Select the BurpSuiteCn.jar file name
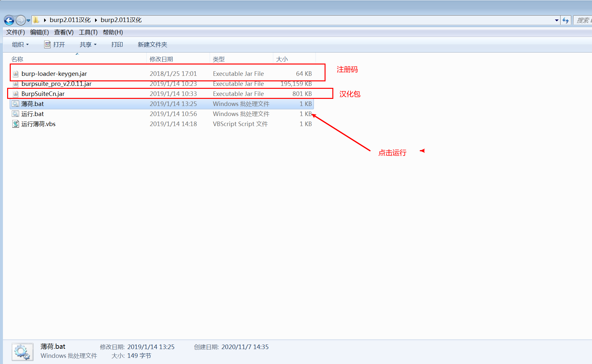592x364 pixels. click(43, 94)
